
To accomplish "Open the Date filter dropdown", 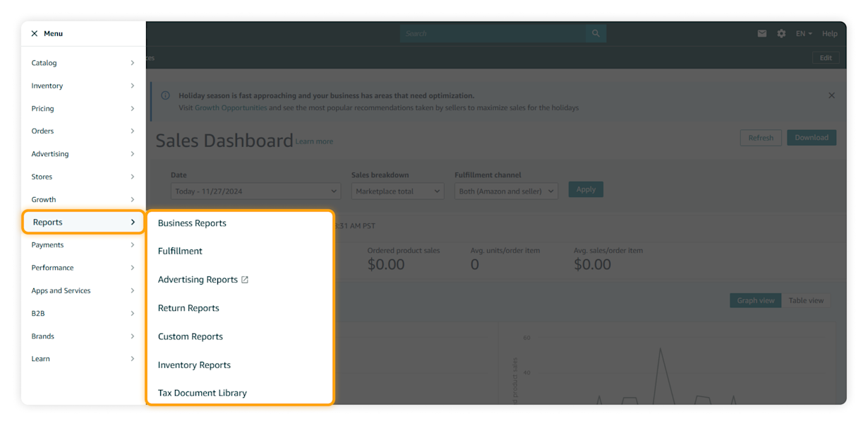I will point(255,191).
